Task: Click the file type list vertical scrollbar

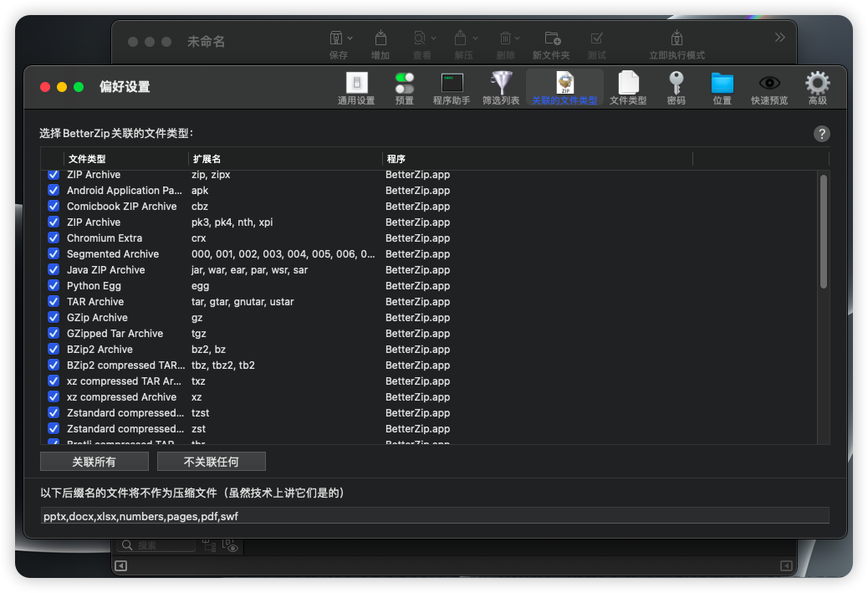Action: point(823,232)
